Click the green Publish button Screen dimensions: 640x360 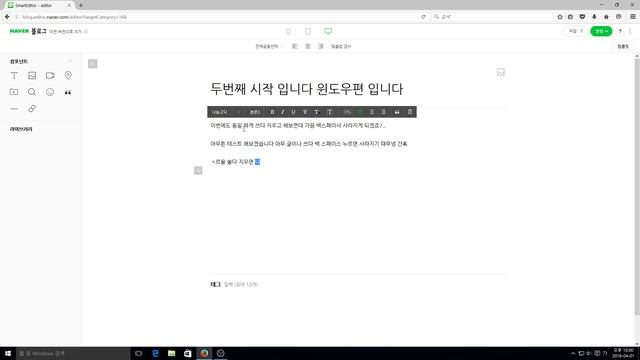click(601, 31)
